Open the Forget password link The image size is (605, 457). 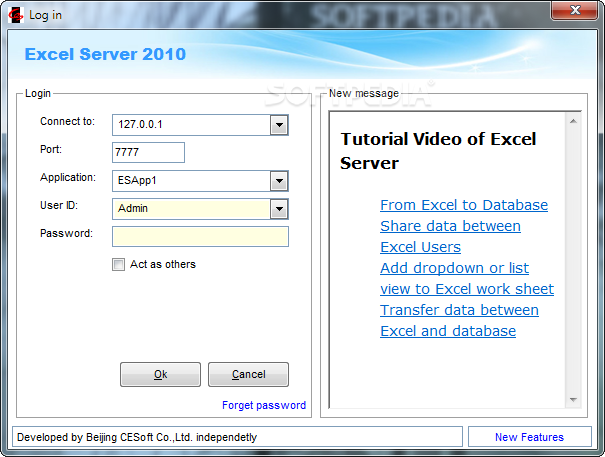[x=264, y=405]
